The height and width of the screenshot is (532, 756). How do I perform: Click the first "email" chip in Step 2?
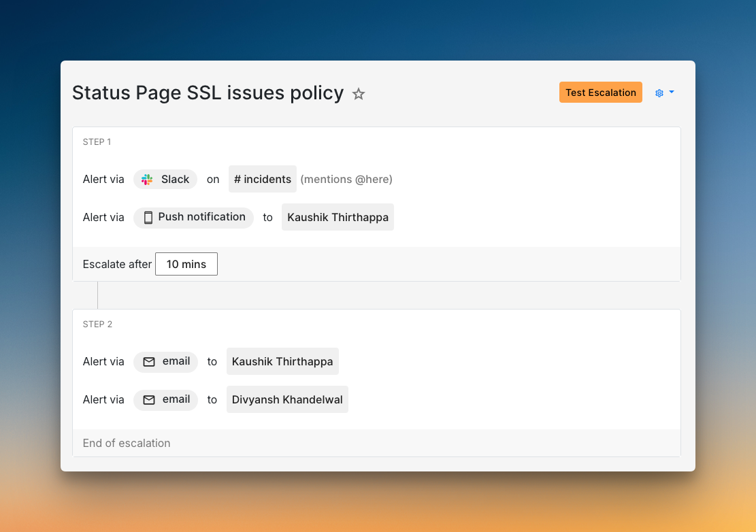pyautogui.click(x=165, y=361)
